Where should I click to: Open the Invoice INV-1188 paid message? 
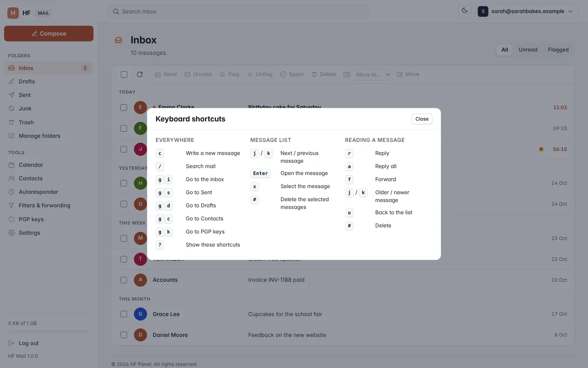tap(276, 280)
